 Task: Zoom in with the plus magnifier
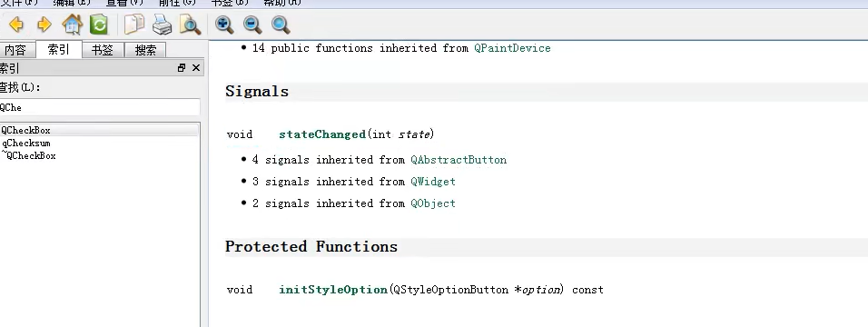224,25
